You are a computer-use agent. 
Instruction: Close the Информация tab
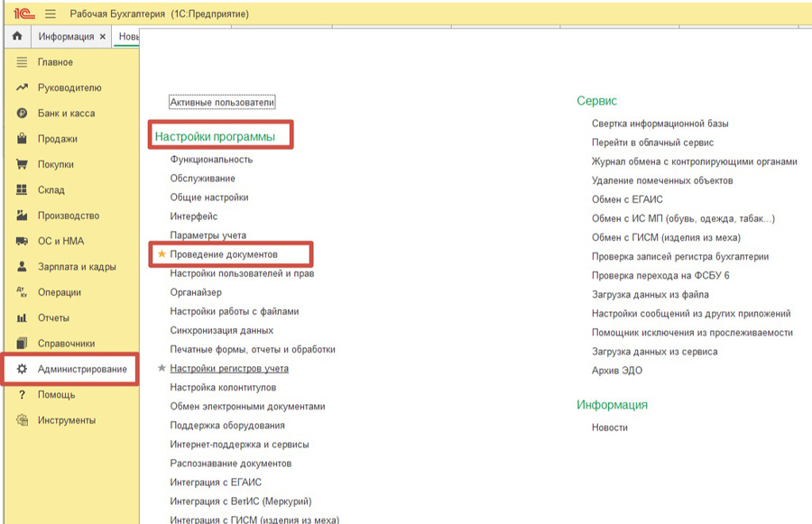click(103, 37)
